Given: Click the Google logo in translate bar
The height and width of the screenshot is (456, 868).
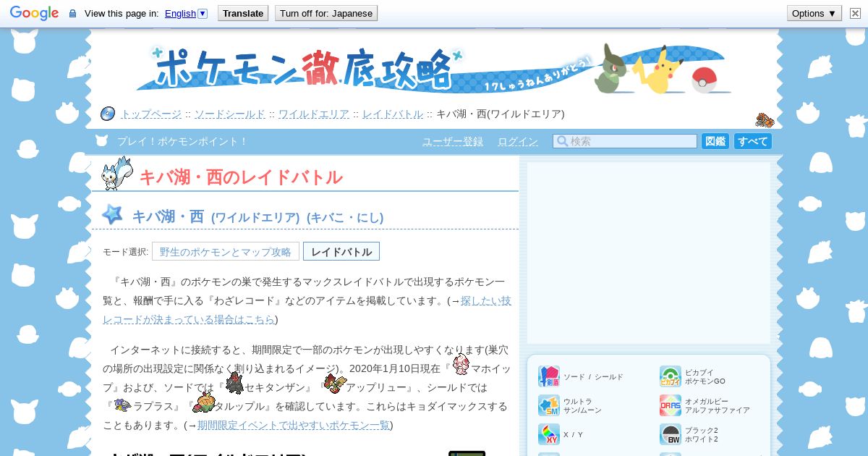Looking at the screenshot, I should tap(34, 13).
